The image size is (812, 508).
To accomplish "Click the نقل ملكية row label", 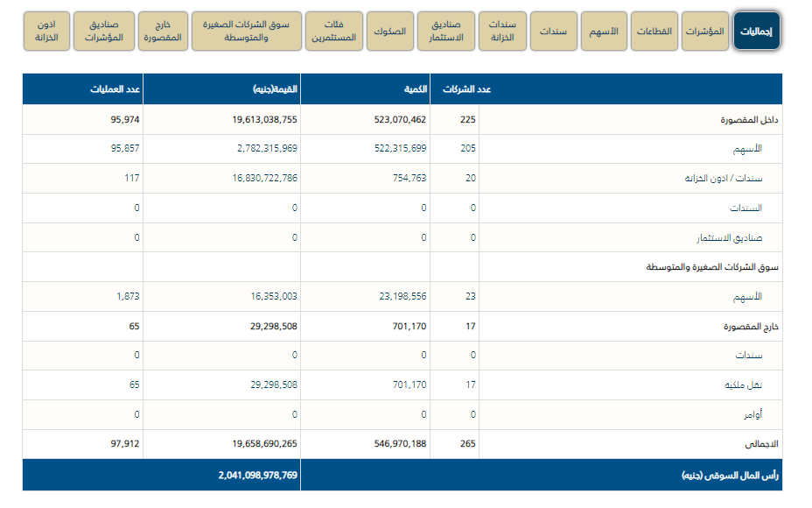I will point(743,385).
